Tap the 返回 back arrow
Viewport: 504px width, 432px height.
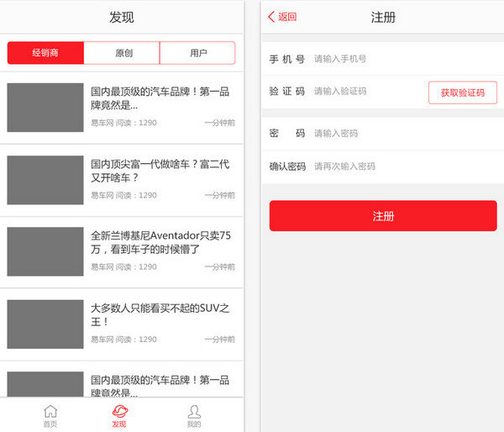pos(271,17)
